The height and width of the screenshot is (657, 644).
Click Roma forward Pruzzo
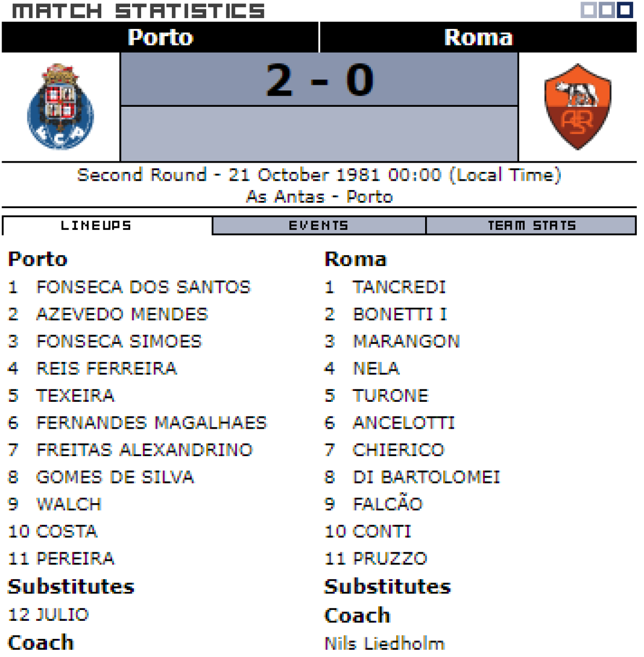[x=390, y=558]
